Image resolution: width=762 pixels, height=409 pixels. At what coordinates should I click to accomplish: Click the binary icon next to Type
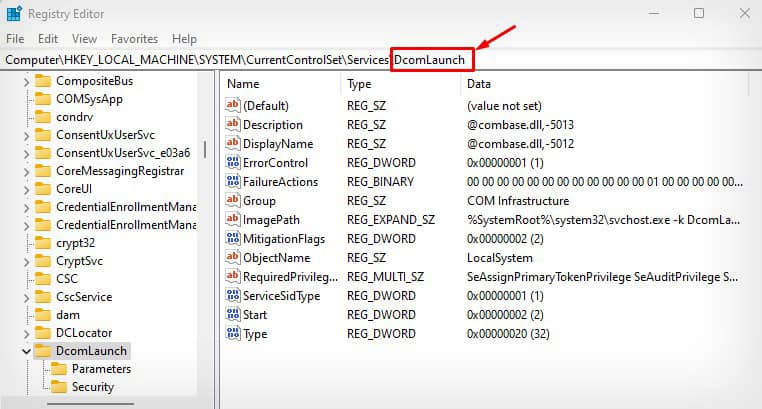(233, 333)
